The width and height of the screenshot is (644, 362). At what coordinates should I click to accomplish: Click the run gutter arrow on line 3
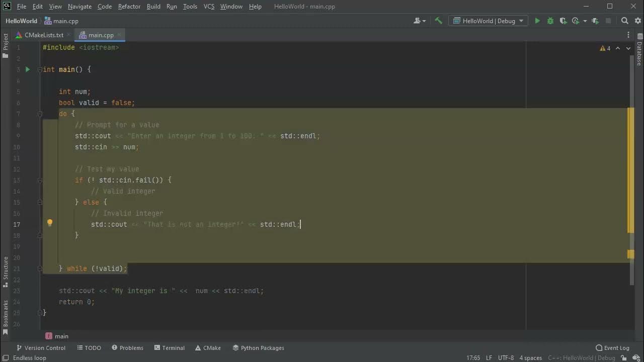click(x=28, y=69)
